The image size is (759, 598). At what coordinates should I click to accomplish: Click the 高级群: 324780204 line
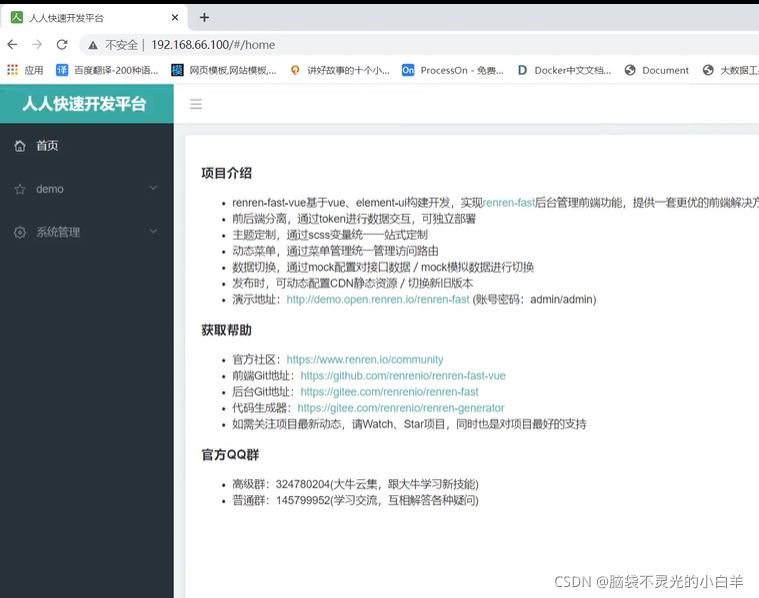[x=355, y=484]
